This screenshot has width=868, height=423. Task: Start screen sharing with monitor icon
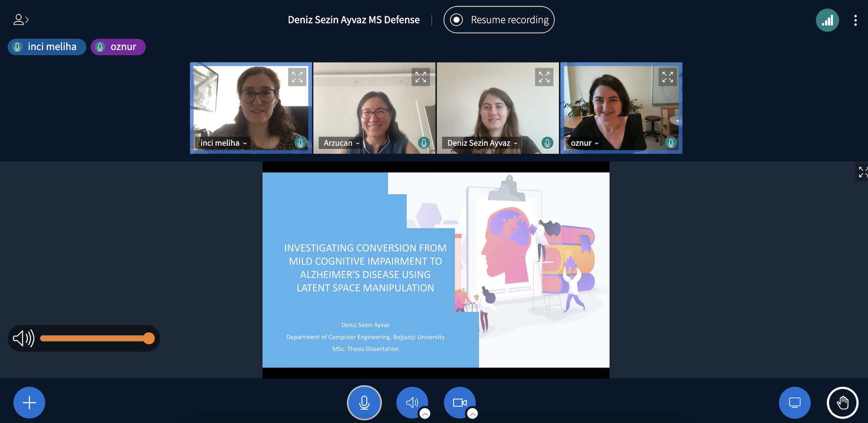794,402
